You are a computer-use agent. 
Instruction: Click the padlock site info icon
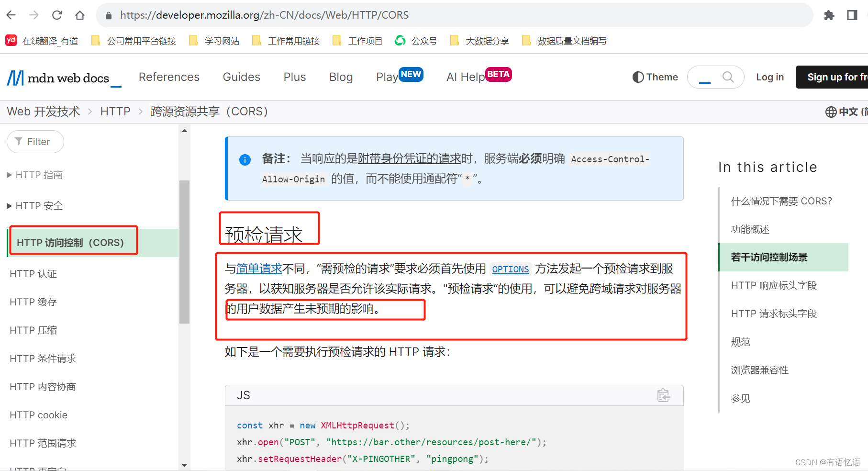point(109,15)
